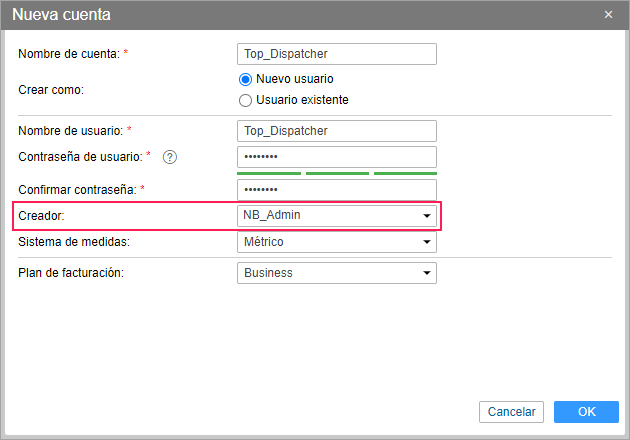Screen dimensions: 630x440
Task: Click the Plan de facturación label
Action: tap(71, 272)
